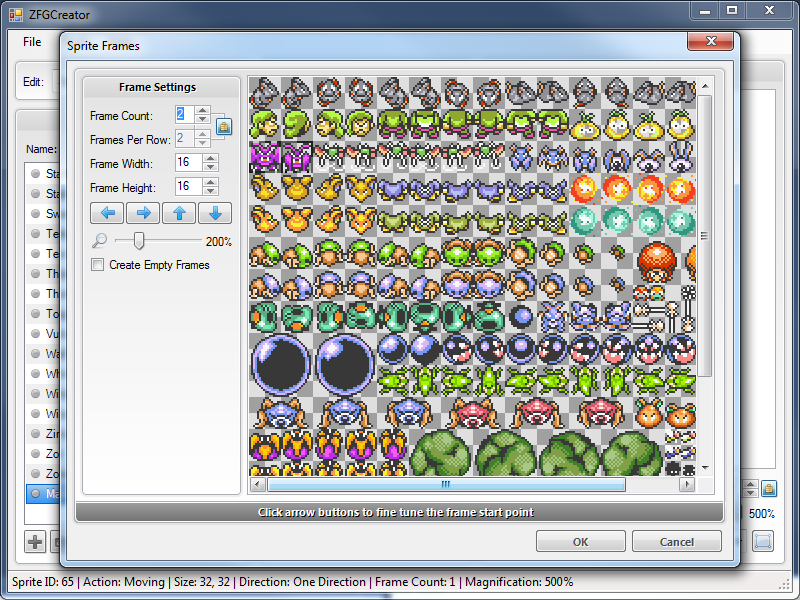Screen dimensions: 800x600
Task: Click the sprite sheet scroll right arrow
Action: click(x=687, y=484)
